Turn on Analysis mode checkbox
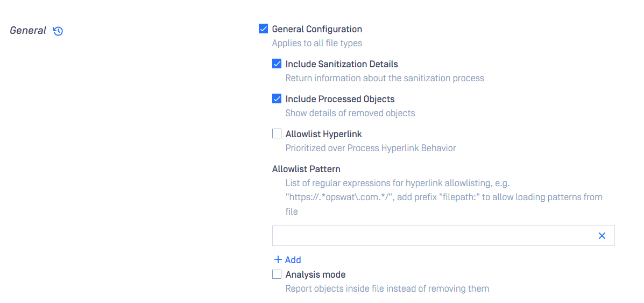Screen dimensions: 644x303 coord(277,274)
